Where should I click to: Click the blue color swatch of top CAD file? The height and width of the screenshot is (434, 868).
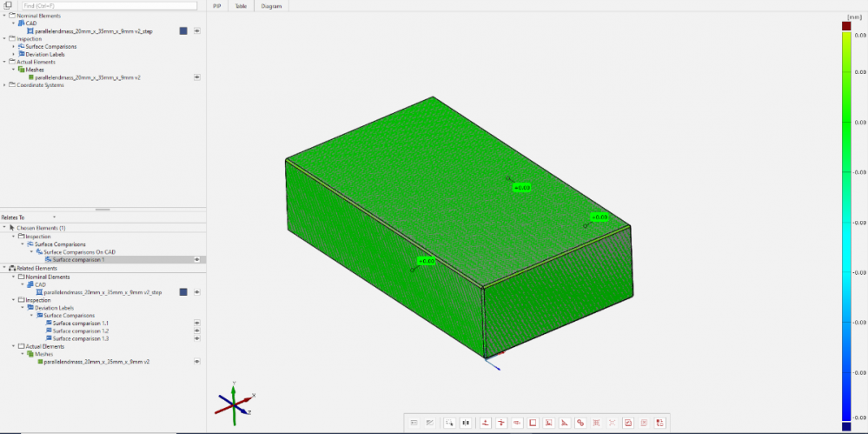click(183, 30)
